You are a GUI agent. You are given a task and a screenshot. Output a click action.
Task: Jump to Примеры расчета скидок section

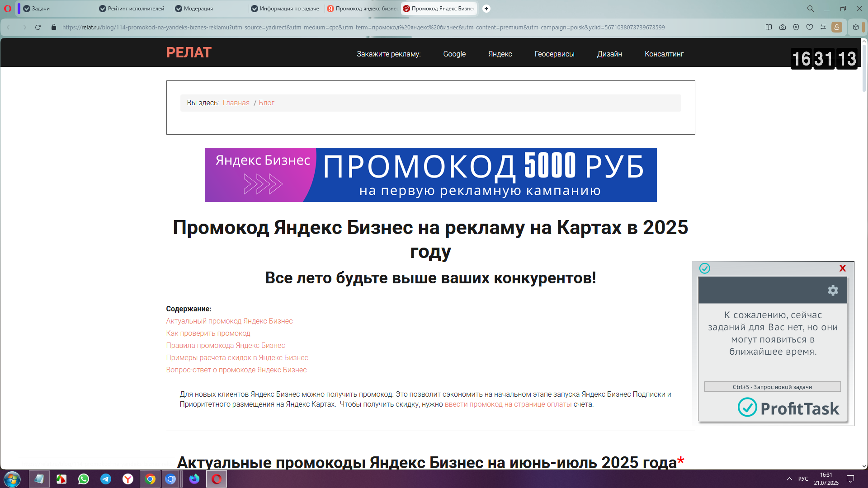[x=237, y=358]
